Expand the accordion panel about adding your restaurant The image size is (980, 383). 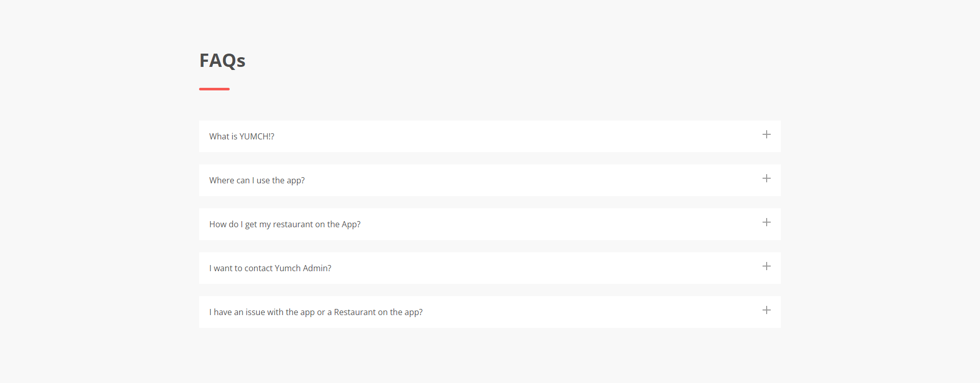(489, 224)
